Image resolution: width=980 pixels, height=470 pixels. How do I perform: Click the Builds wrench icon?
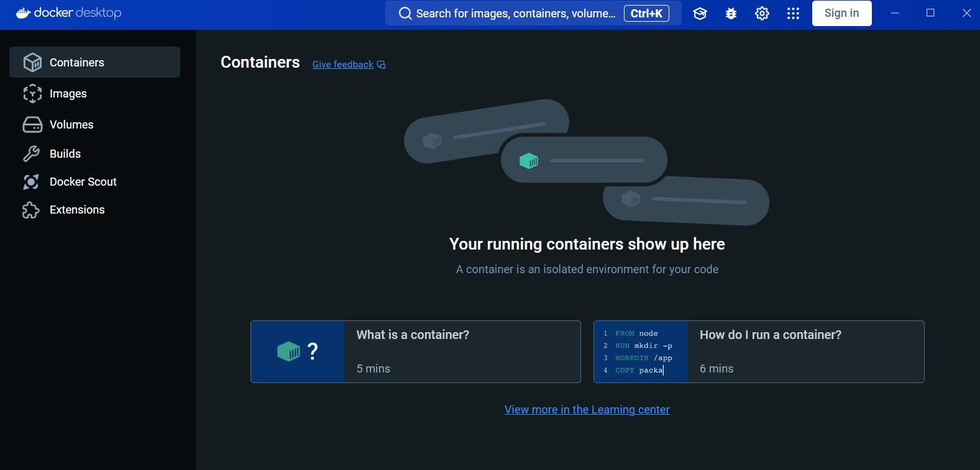pos(31,153)
